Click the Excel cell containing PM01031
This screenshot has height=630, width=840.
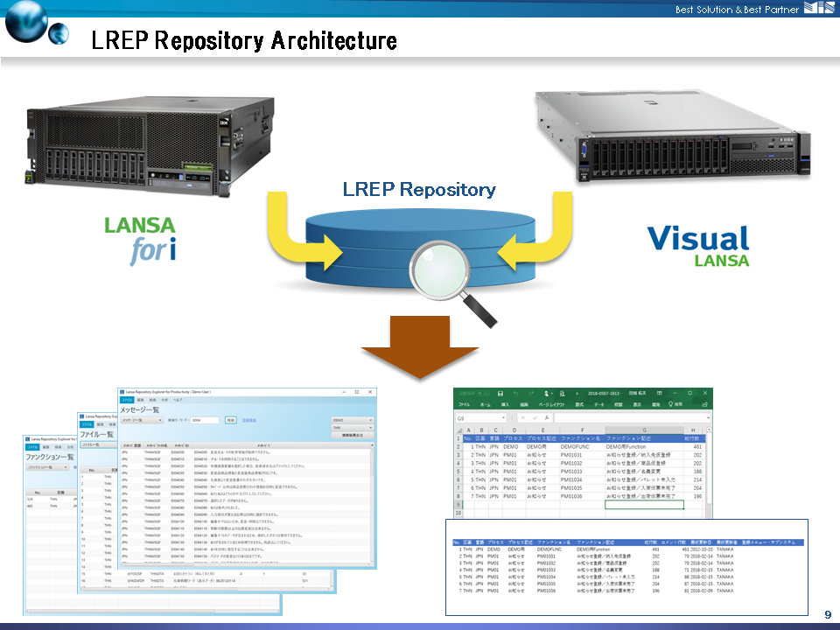pyautogui.click(x=583, y=455)
